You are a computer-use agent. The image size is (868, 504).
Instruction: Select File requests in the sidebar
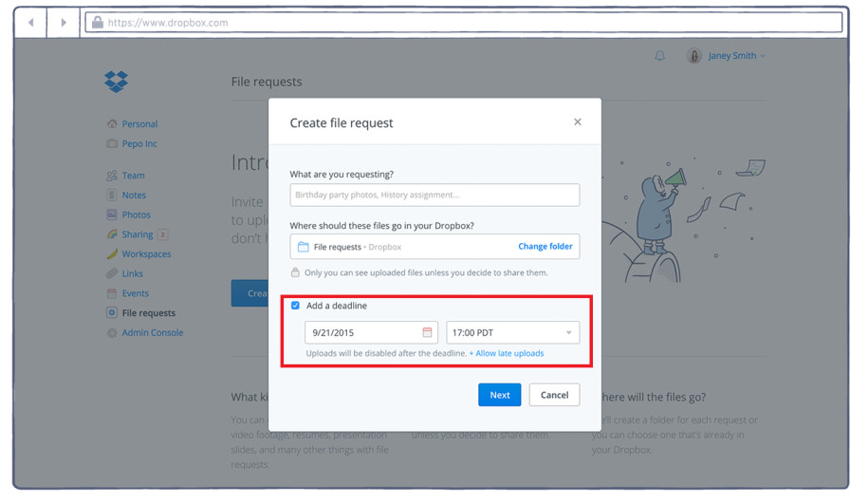pos(148,313)
